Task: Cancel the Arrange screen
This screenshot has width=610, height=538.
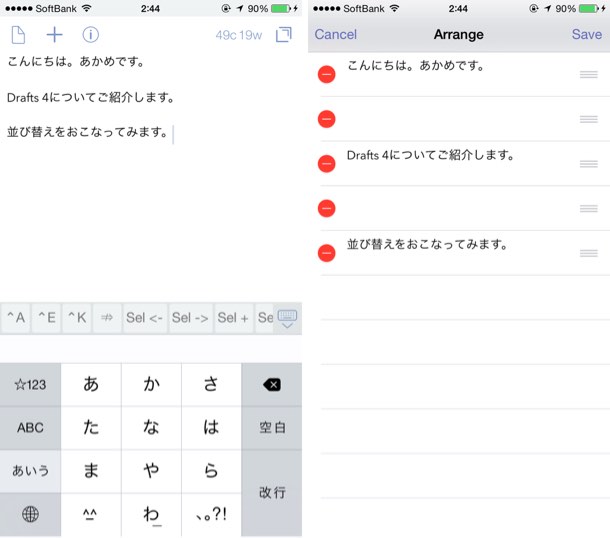Action: point(335,35)
